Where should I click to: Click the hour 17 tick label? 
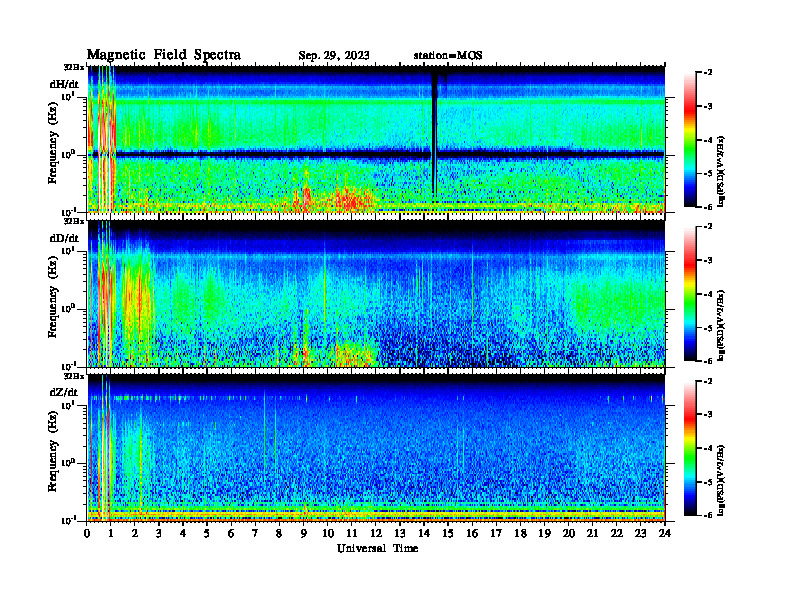point(496,533)
